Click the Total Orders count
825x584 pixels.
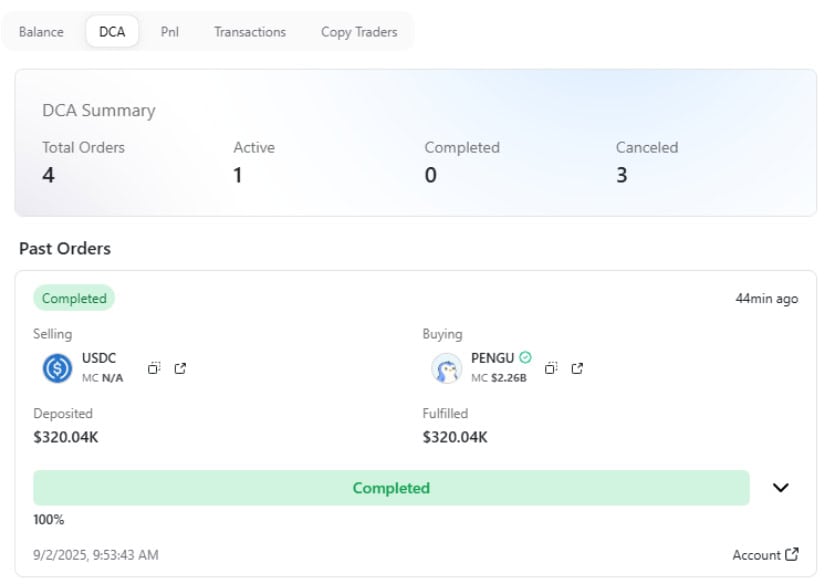48,175
